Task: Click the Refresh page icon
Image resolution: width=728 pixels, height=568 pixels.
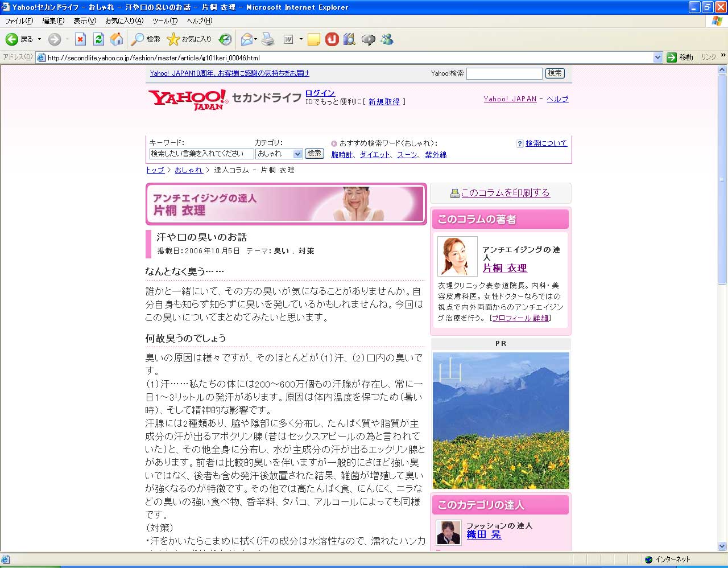Action: point(98,39)
